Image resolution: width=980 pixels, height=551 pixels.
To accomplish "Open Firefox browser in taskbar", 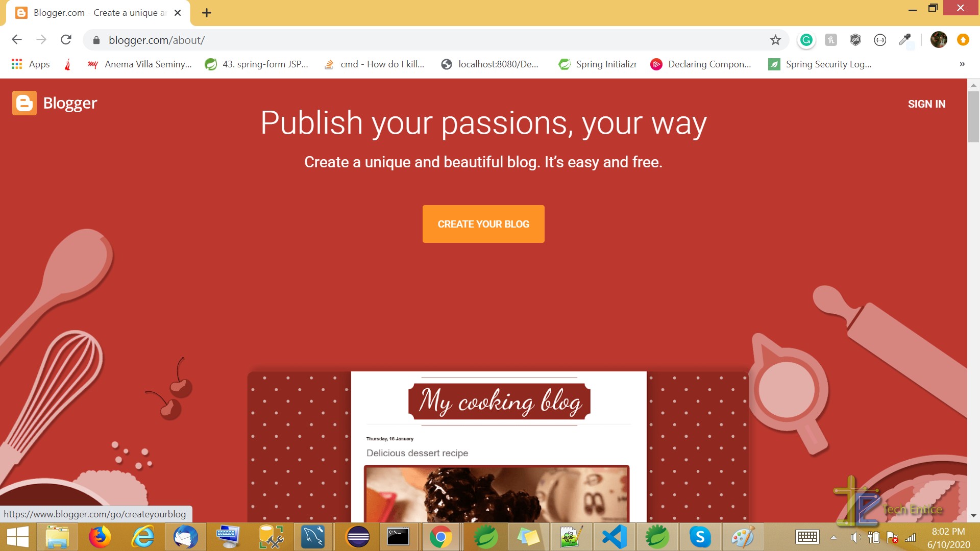I will tap(100, 538).
